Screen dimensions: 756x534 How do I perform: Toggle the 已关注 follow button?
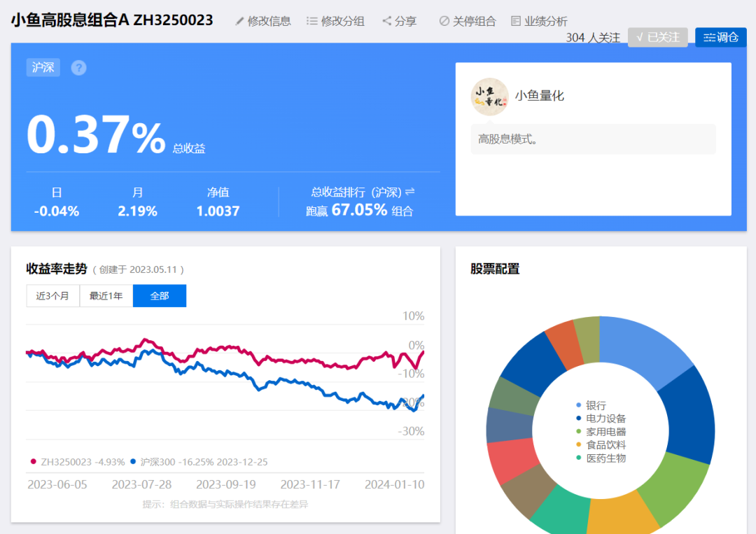point(657,37)
